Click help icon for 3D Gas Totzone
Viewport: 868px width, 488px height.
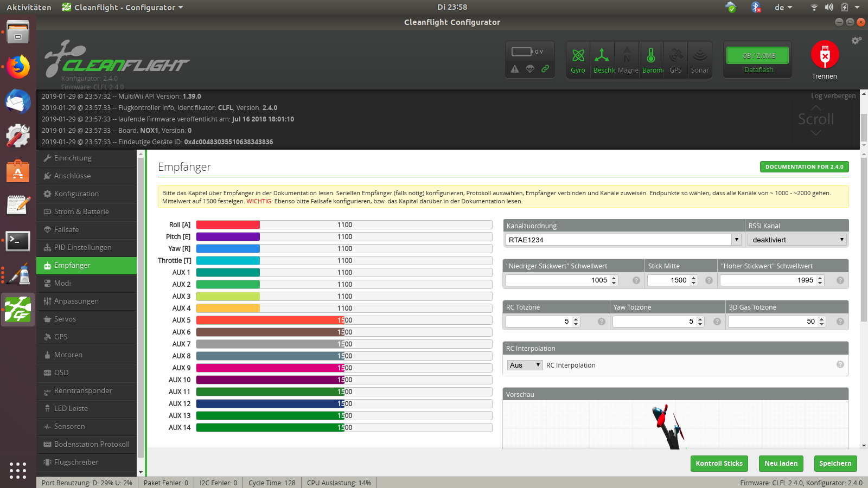(840, 322)
